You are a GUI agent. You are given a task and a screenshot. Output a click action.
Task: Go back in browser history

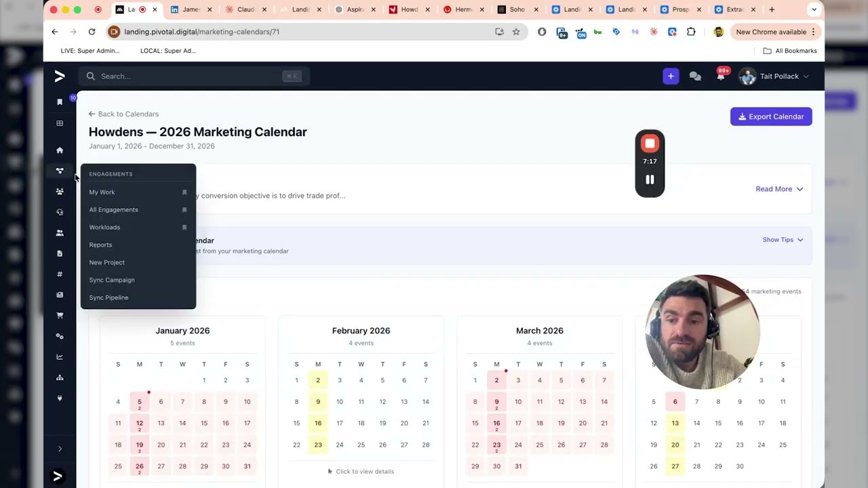pos(55,32)
